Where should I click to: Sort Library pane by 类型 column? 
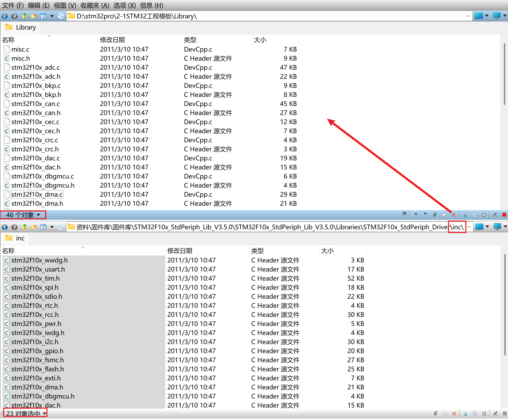point(217,40)
